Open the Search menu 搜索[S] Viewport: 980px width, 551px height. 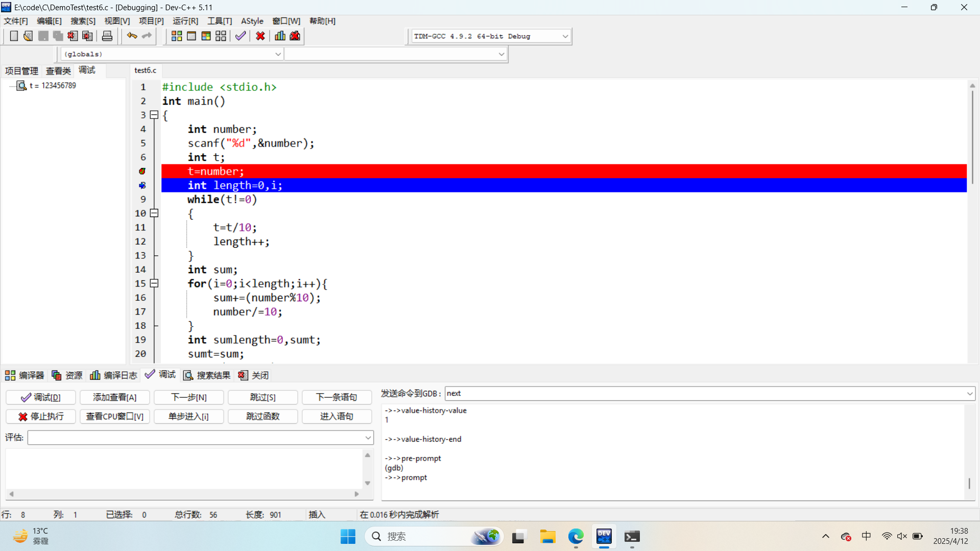click(x=83, y=21)
